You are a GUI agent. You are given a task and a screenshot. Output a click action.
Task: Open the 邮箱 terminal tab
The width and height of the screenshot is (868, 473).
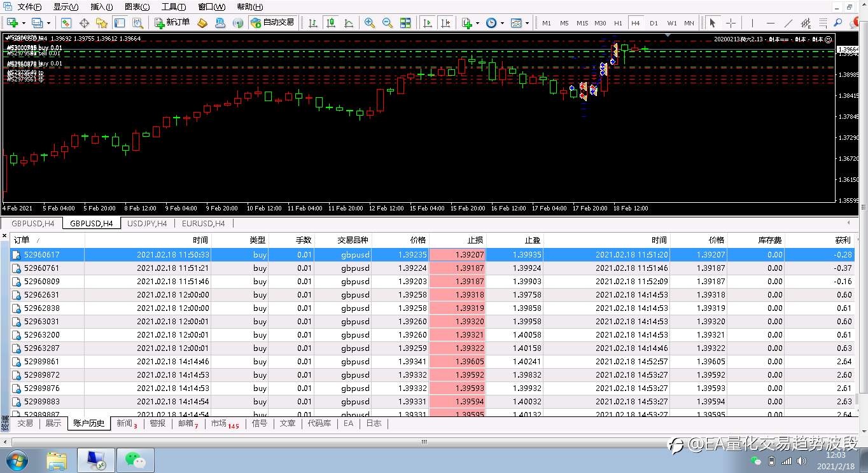[188, 423]
